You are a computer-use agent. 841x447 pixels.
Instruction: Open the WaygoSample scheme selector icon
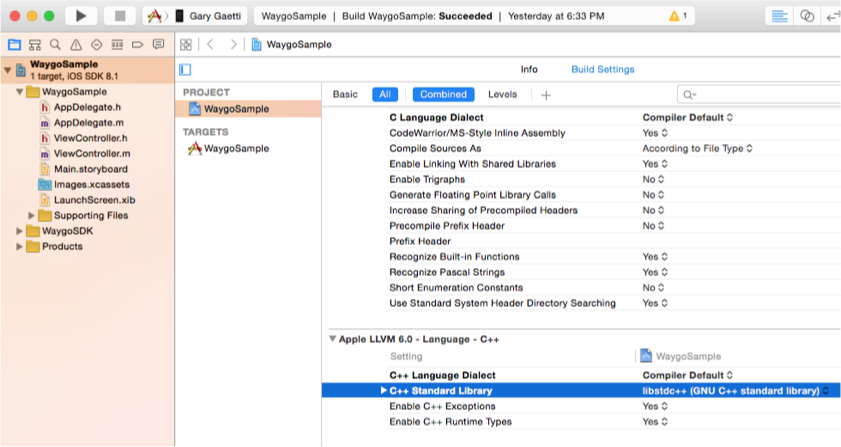[154, 16]
